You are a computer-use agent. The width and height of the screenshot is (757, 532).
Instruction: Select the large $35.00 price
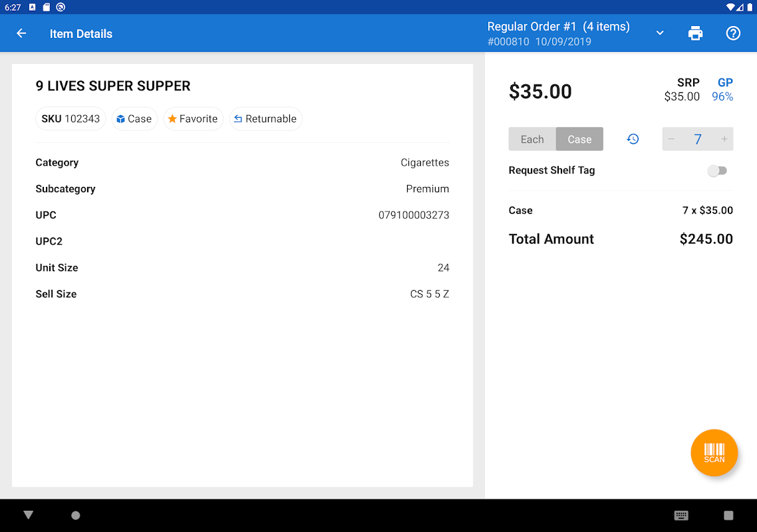pyautogui.click(x=540, y=91)
